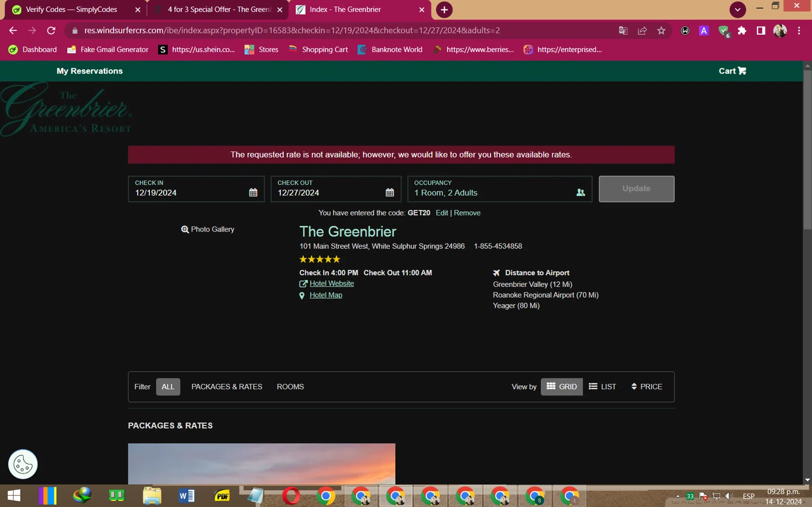Open the tab search dropdown arrow

(737, 10)
